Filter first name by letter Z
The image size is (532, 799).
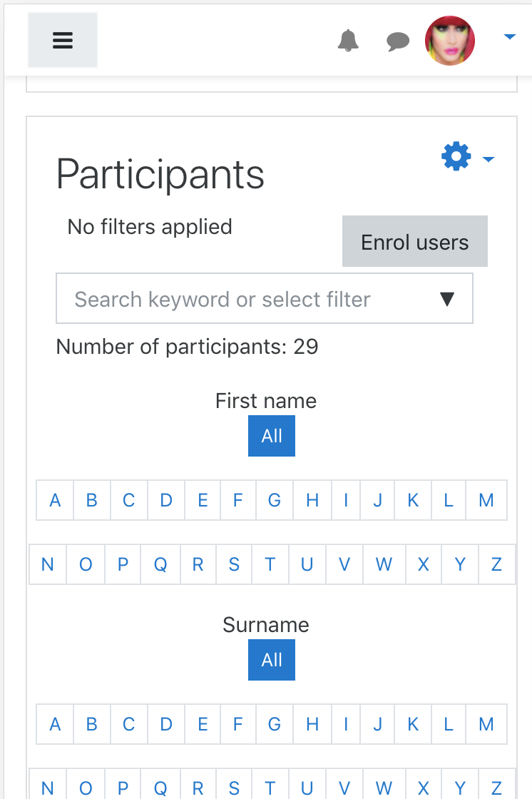[x=497, y=564]
